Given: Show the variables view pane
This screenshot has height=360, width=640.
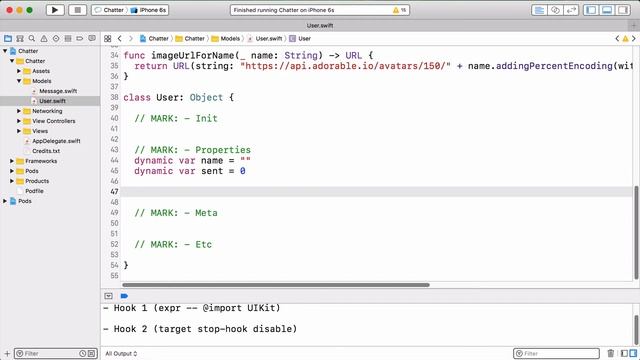Looking at the screenshot, I should click(624, 353).
